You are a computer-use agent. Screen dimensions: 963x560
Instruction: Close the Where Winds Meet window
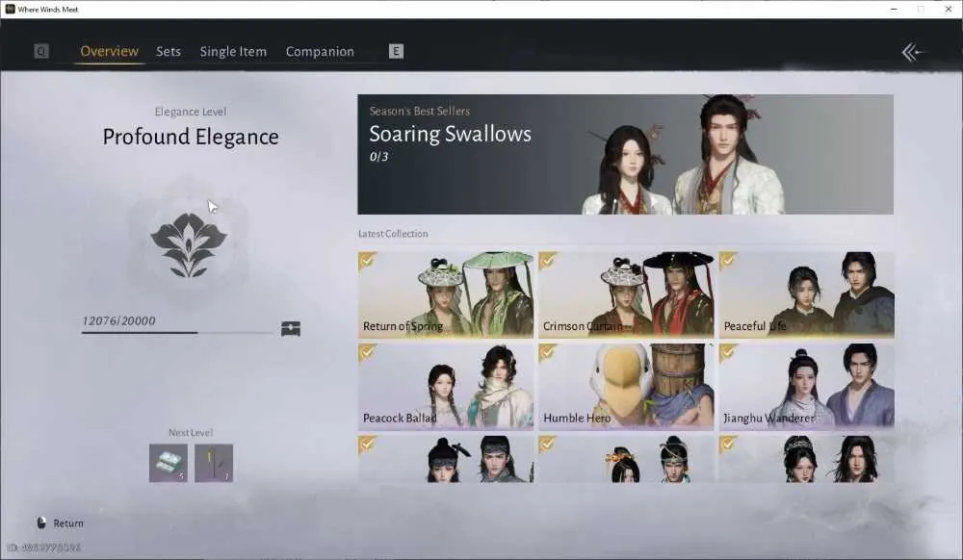tap(949, 10)
